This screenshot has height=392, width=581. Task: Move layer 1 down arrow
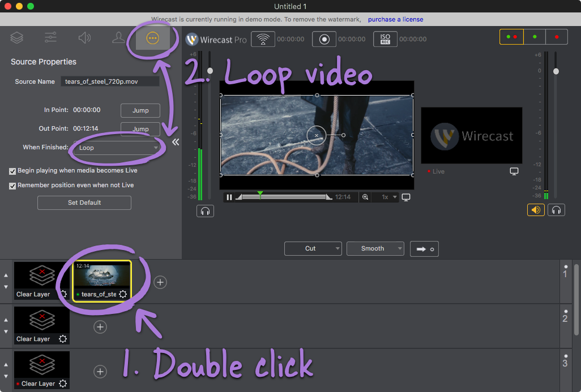[x=6, y=287]
